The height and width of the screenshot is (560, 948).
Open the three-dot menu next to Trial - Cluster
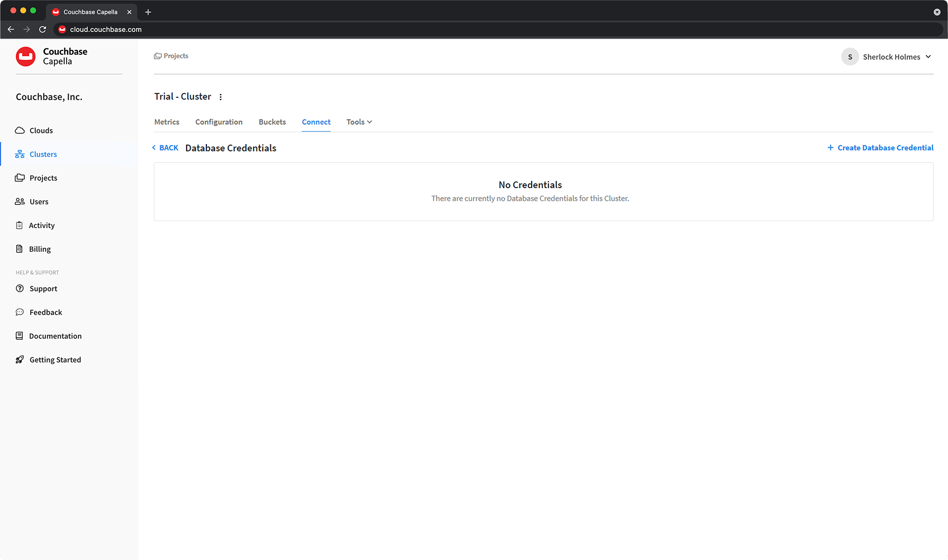point(221,97)
